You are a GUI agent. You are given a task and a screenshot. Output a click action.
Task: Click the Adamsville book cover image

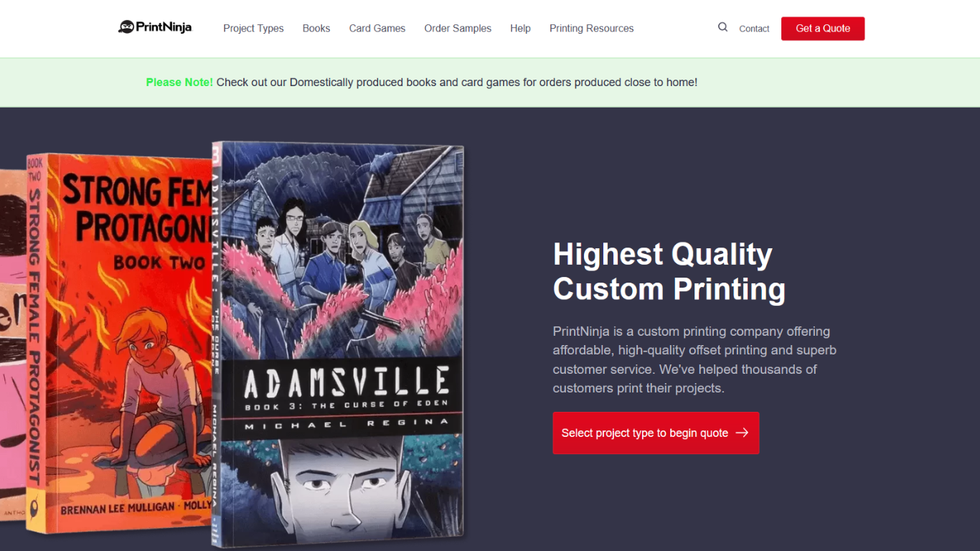click(x=339, y=343)
